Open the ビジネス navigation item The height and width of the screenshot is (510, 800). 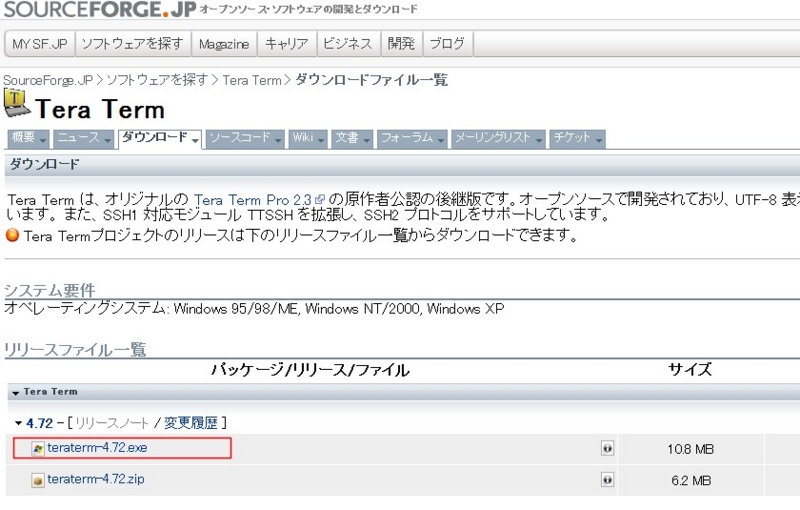click(348, 44)
